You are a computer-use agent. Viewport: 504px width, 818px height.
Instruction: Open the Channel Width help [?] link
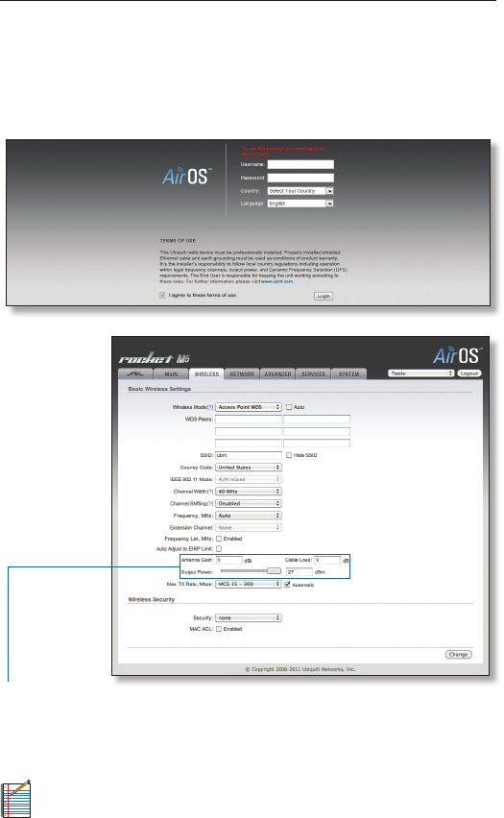[x=210, y=492]
